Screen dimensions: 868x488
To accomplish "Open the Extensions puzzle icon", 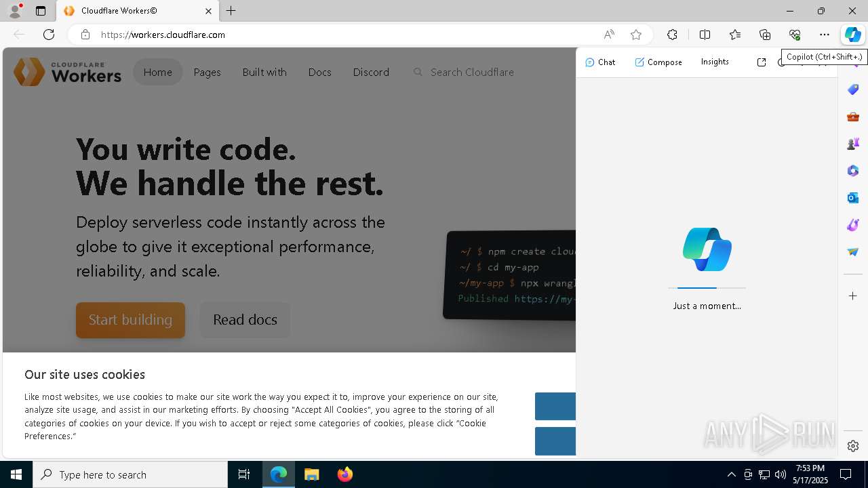I will 672,35.
